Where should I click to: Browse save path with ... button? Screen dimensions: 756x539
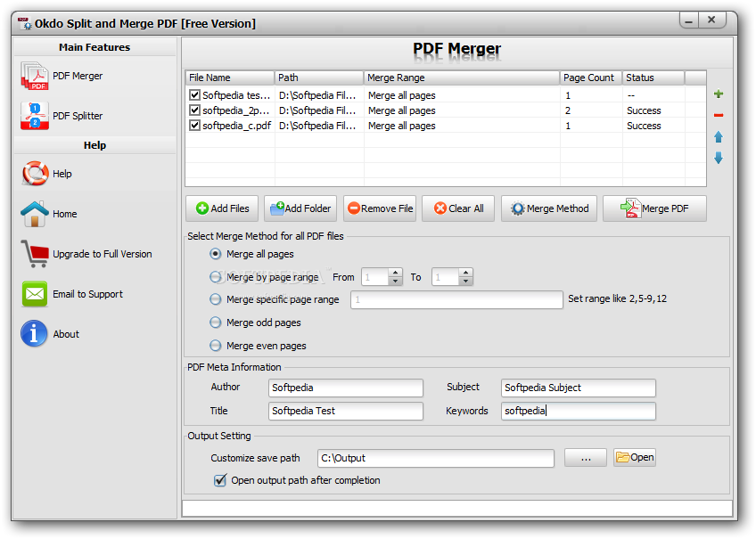[x=586, y=458]
